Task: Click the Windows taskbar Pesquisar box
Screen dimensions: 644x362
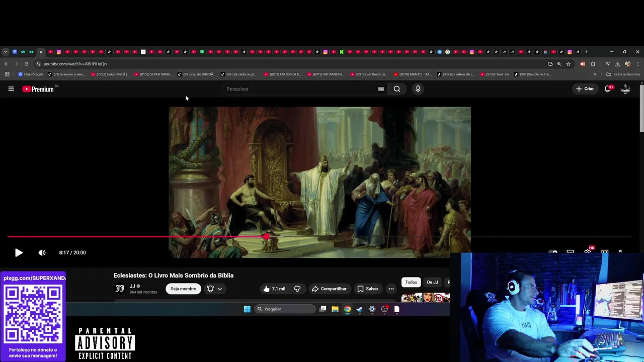Action: click(x=284, y=309)
